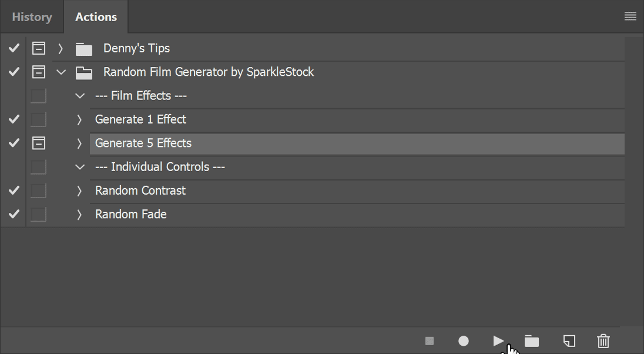Toggle the Random Fade checkmark

(14, 214)
